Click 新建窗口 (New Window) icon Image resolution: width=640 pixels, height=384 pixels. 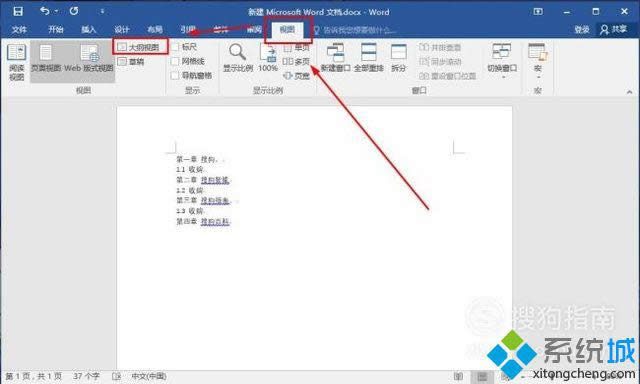click(x=336, y=58)
